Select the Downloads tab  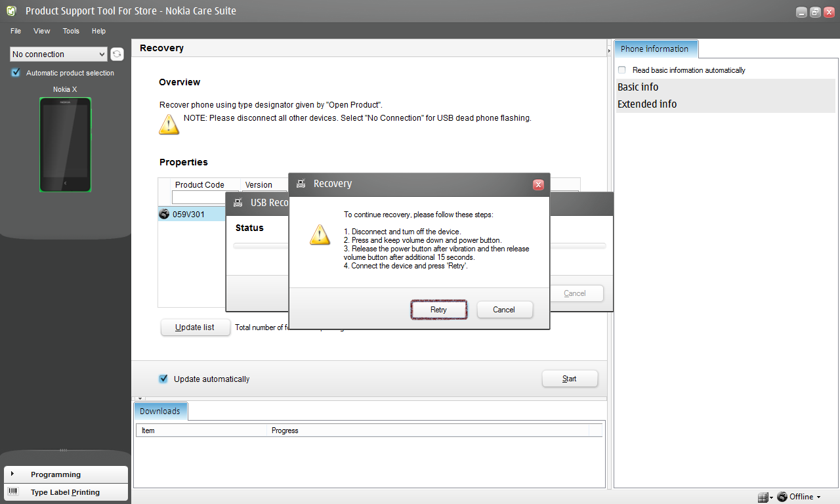pos(160,411)
